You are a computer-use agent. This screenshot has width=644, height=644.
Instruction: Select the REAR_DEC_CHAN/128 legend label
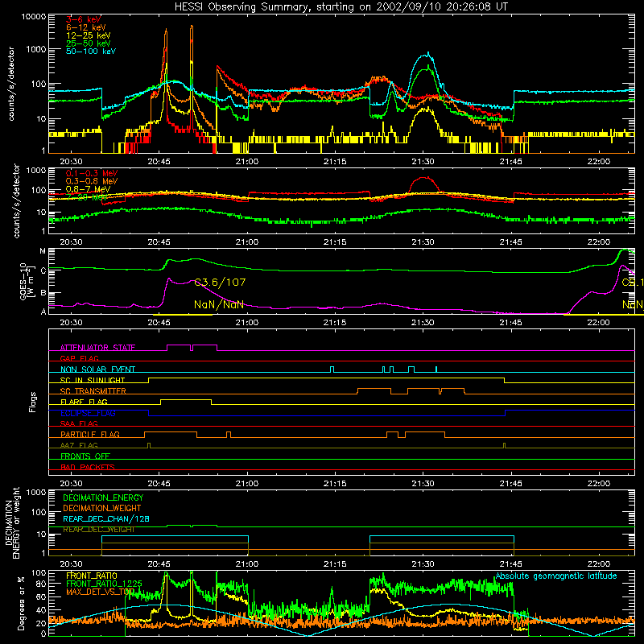click(x=106, y=519)
